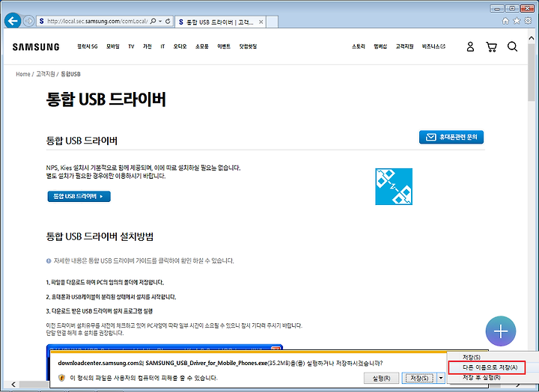
Task: Open IT menu item
Action: [162, 46]
